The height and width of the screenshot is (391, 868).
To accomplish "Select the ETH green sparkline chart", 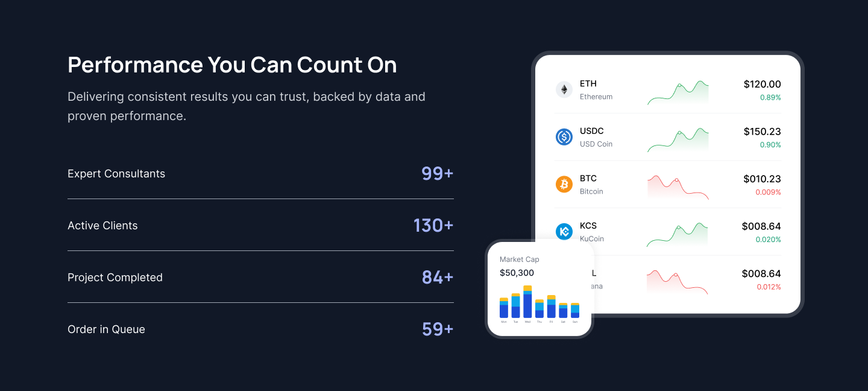I will [x=678, y=92].
